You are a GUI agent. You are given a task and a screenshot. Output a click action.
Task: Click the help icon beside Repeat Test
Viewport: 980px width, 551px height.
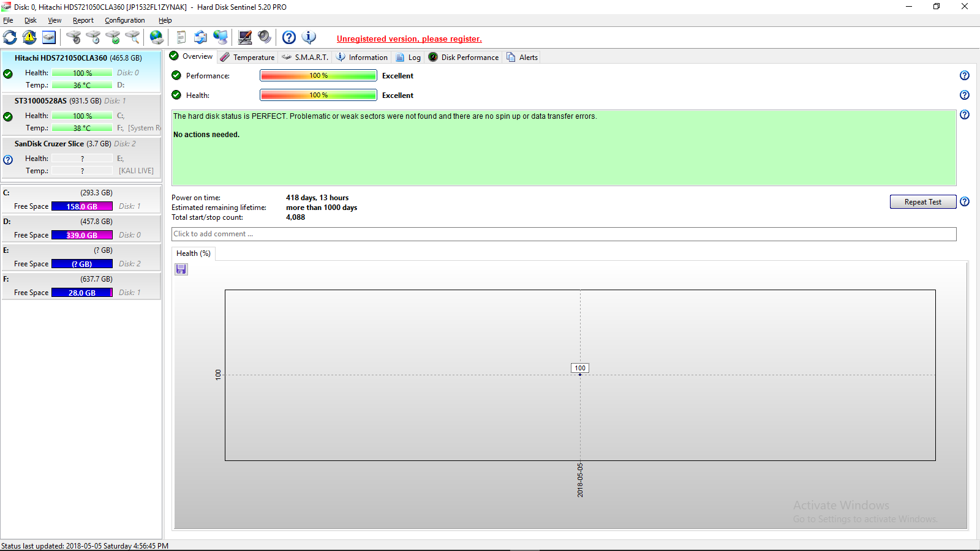(x=965, y=202)
